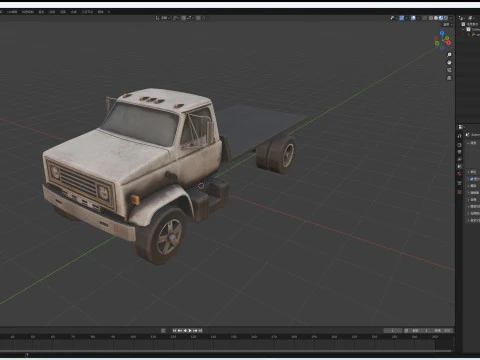Switch to material preview shading
The width and height of the screenshot is (480, 360).
[441, 18]
